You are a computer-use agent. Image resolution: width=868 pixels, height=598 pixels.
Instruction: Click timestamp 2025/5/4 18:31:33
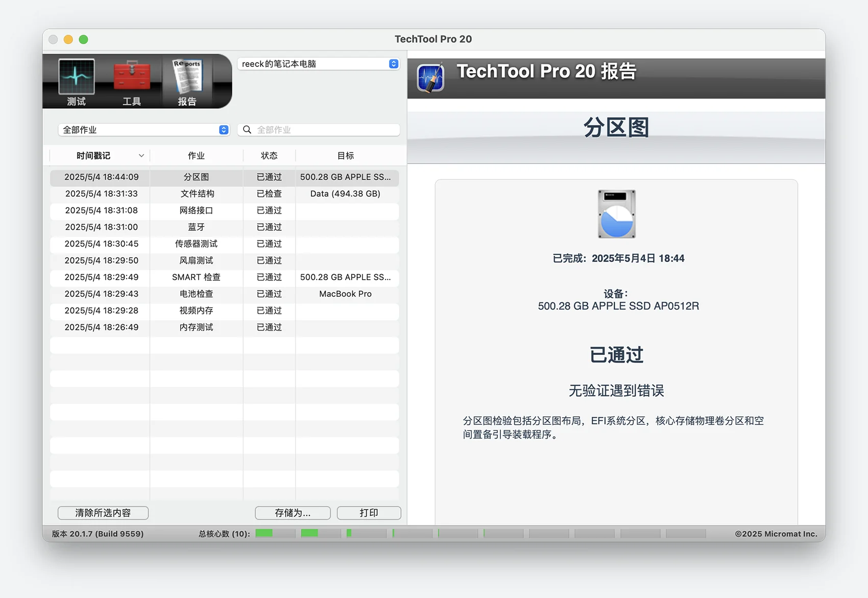101,194
